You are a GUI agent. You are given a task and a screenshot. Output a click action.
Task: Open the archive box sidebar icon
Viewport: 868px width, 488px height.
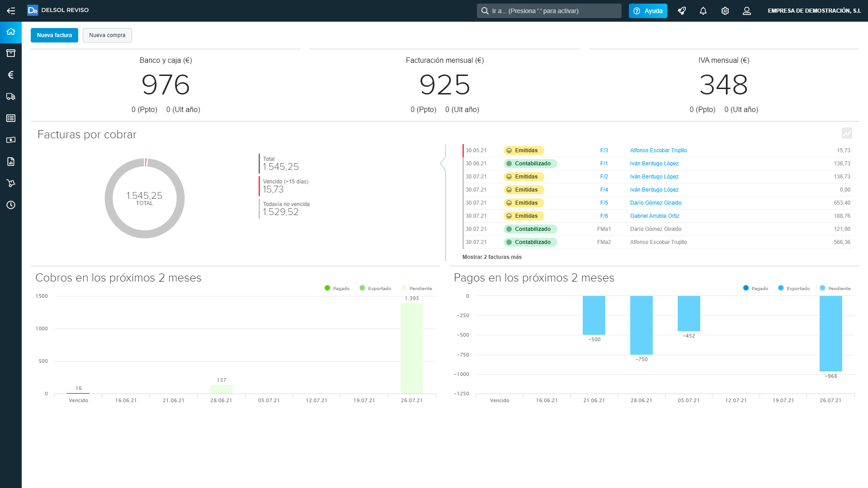click(11, 53)
